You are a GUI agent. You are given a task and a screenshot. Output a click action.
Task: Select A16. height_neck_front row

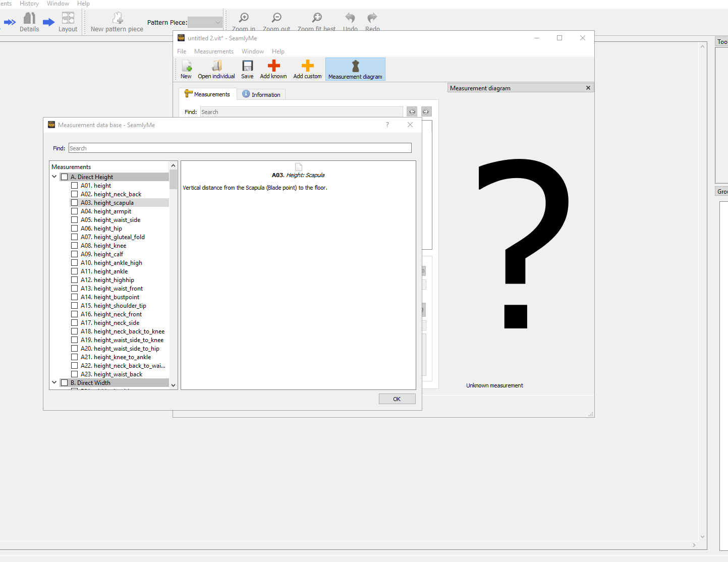click(119, 314)
